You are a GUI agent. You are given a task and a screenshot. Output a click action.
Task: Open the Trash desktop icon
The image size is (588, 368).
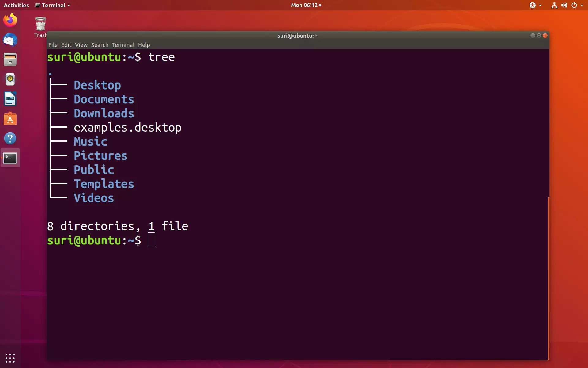[40, 25]
